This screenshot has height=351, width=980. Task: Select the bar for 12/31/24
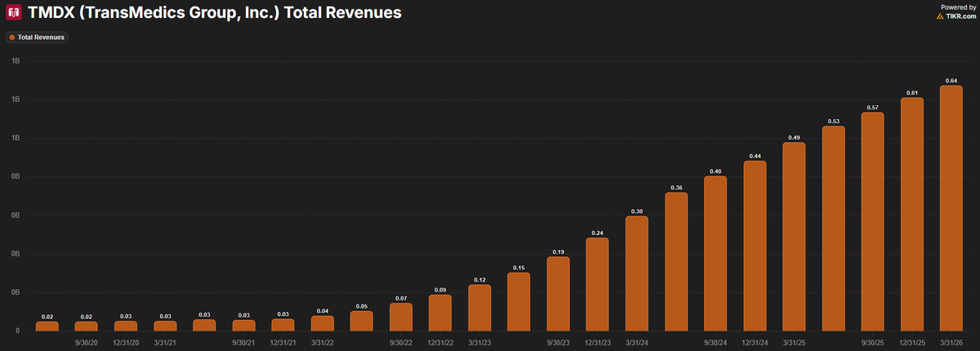tap(755, 246)
